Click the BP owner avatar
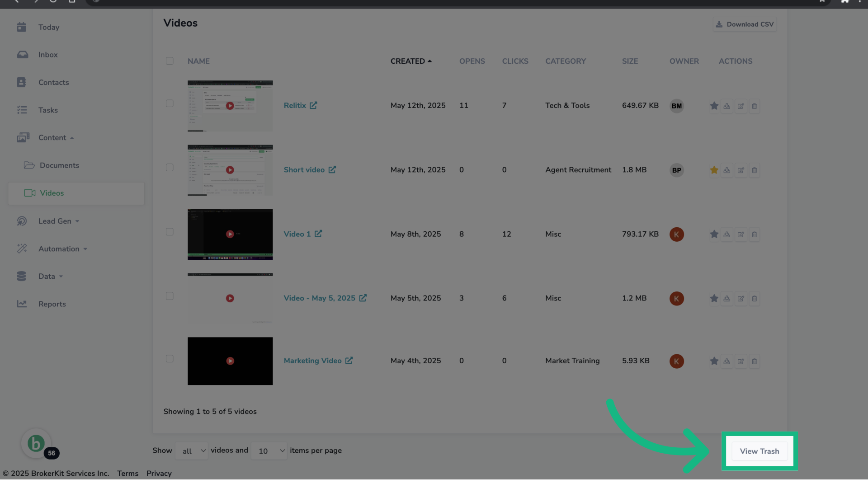868x488 pixels. coord(676,170)
